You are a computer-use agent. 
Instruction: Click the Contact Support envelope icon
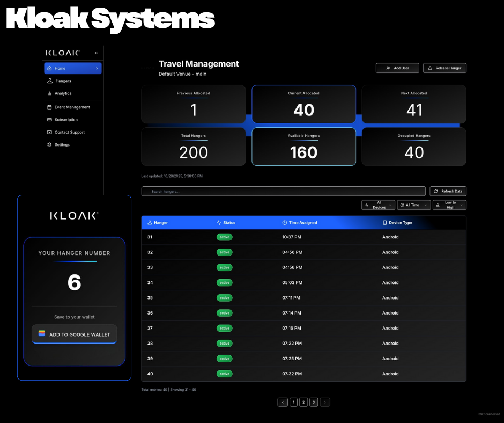49,132
